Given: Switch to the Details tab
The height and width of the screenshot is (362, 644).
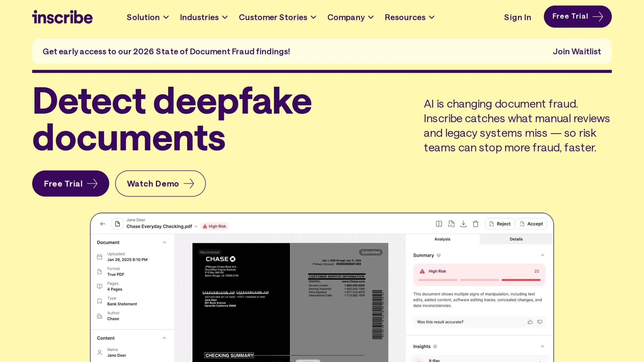Looking at the screenshot, I should pos(516,239).
